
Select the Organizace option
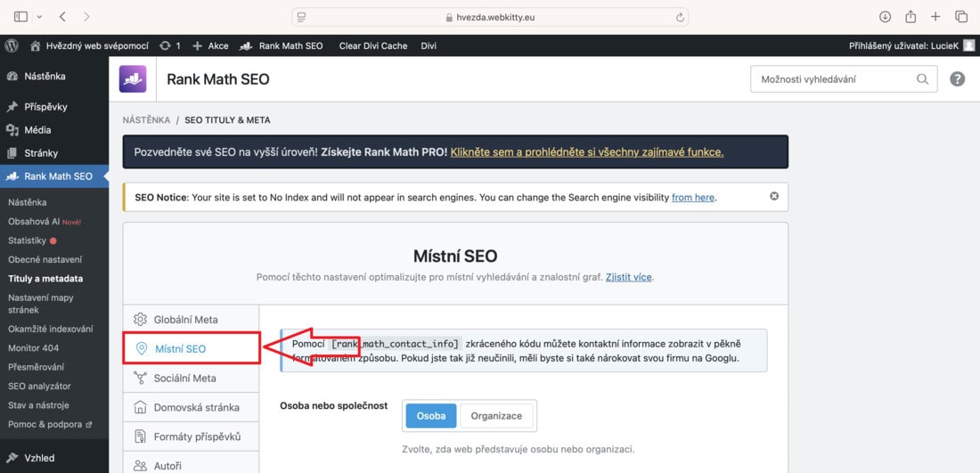496,416
